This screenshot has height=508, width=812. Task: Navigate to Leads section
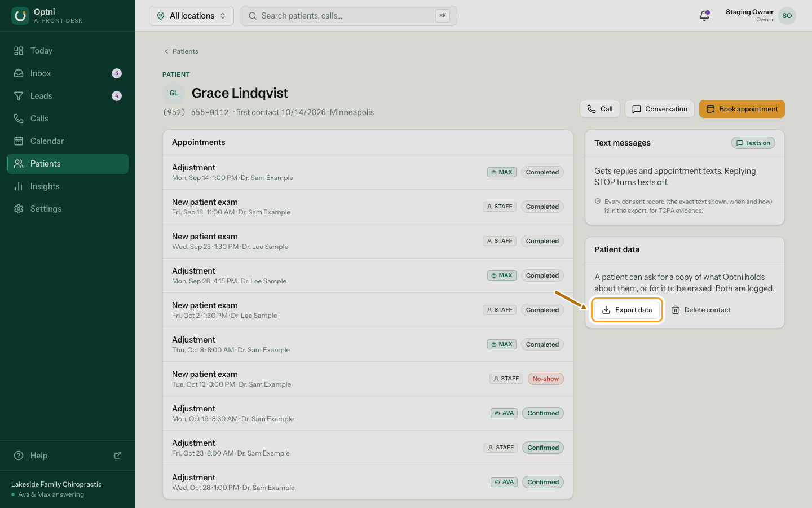[x=68, y=96]
